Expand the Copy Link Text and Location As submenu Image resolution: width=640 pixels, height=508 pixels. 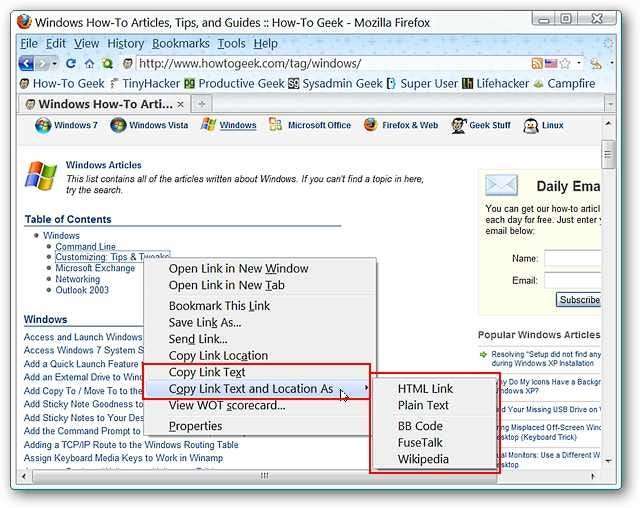[x=257, y=389]
